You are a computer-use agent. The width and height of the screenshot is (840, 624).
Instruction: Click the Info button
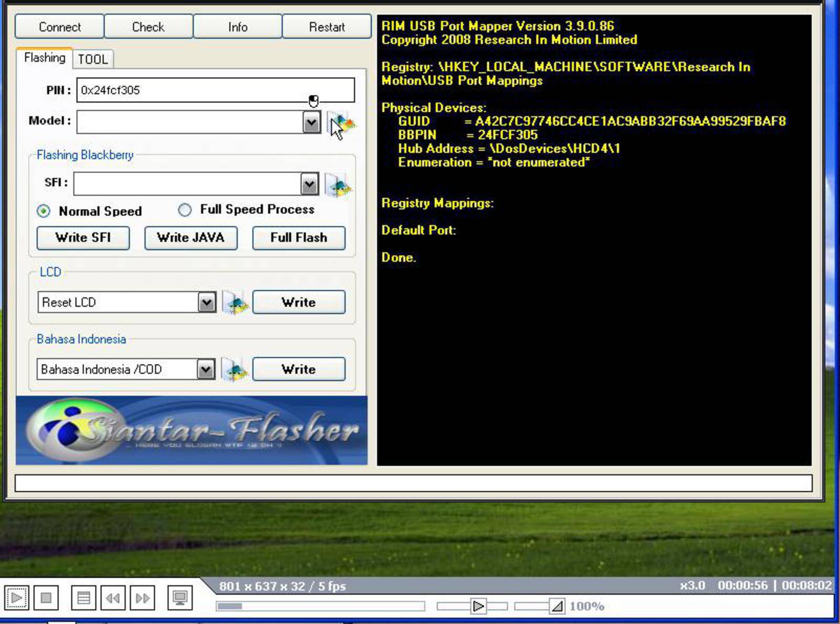tap(237, 27)
